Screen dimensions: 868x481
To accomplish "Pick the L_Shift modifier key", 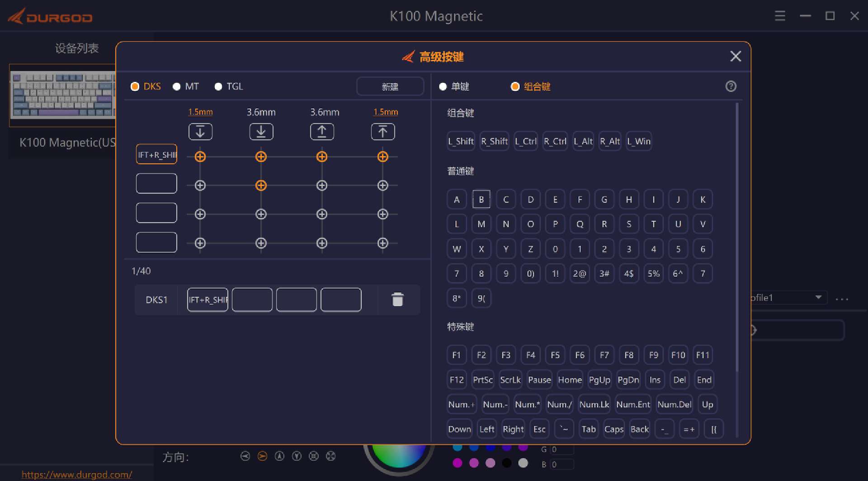I will (461, 141).
